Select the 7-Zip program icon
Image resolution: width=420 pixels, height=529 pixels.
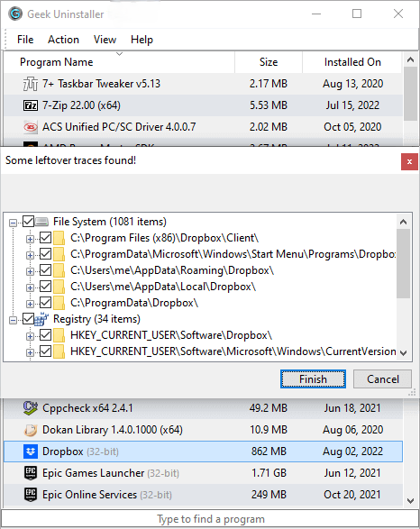pyautogui.click(x=31, y=105)
